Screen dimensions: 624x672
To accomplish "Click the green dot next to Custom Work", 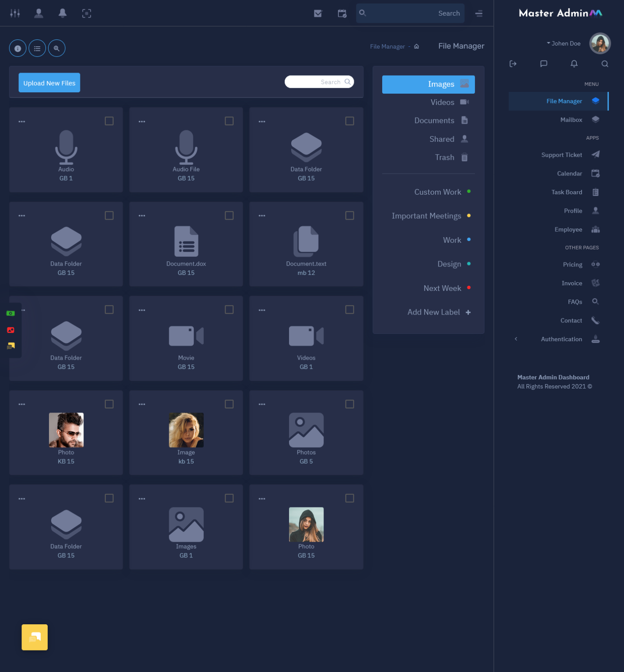I will (x=469, y=192).
